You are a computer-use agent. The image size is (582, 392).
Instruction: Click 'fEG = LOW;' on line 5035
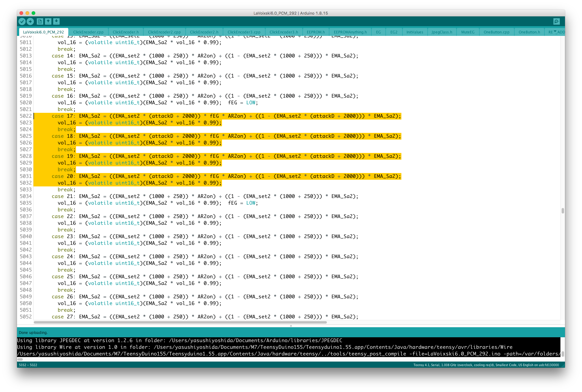(x=243, y=203)
